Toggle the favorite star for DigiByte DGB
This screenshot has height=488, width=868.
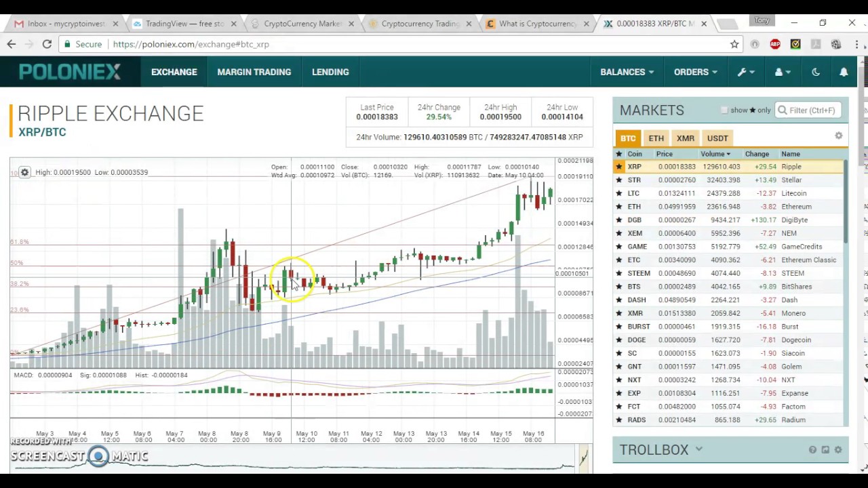tap(618, 220)
